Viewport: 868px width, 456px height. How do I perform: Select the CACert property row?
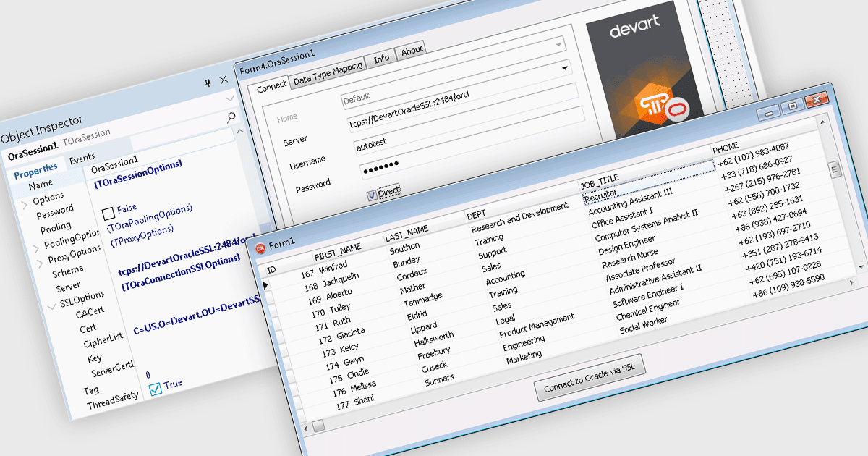pyautogui.click(x=90, y=312)
